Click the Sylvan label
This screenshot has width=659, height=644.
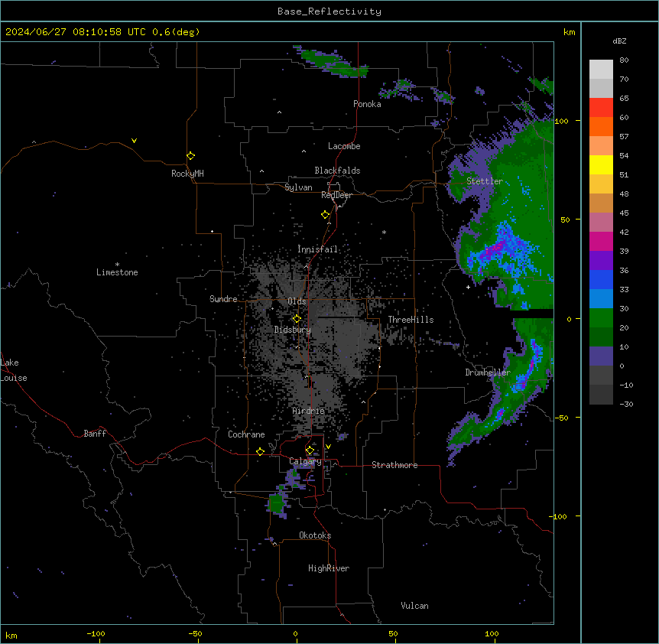tap(298, 187)
